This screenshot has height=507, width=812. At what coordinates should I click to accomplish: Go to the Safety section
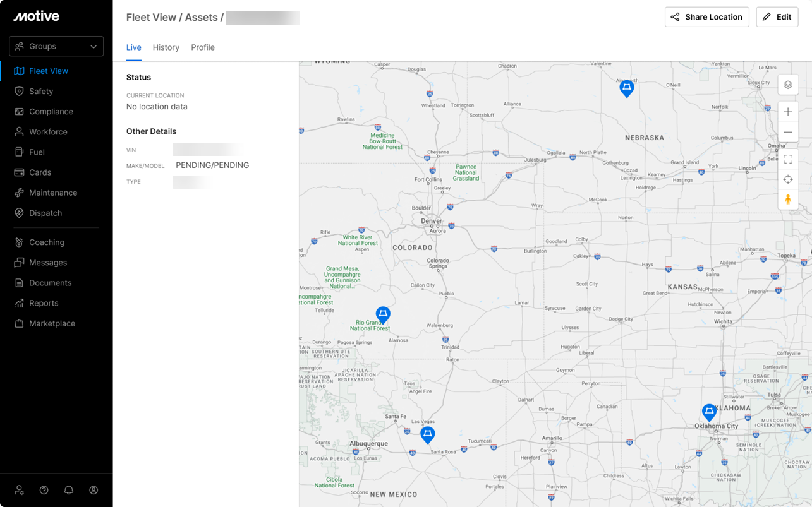coord(41,92)
